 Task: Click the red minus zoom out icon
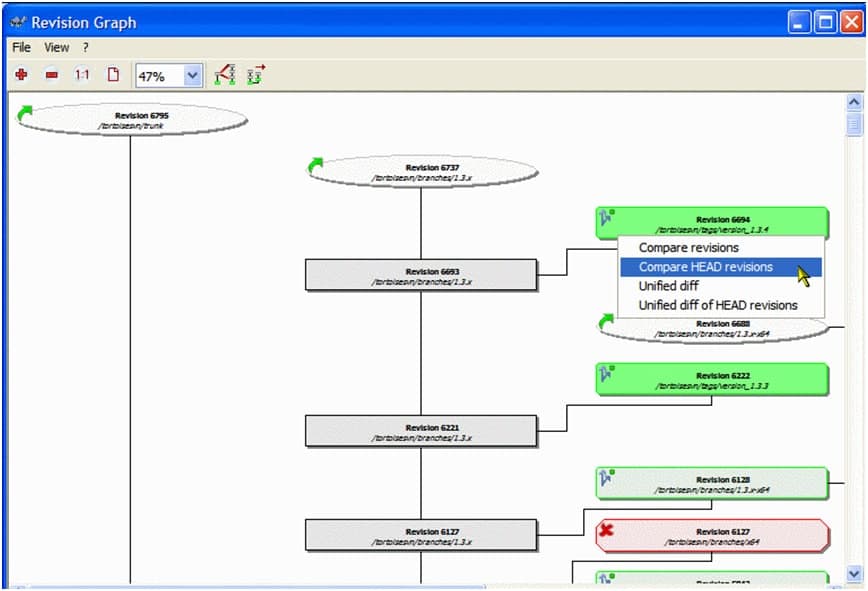(x=51, y=75)
